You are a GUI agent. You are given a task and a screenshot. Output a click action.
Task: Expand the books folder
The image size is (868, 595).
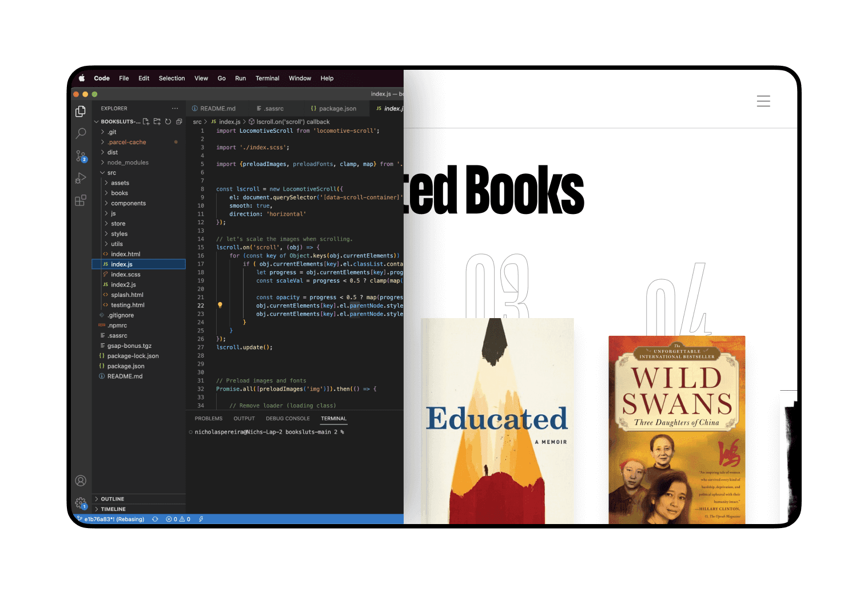[138, 193]
